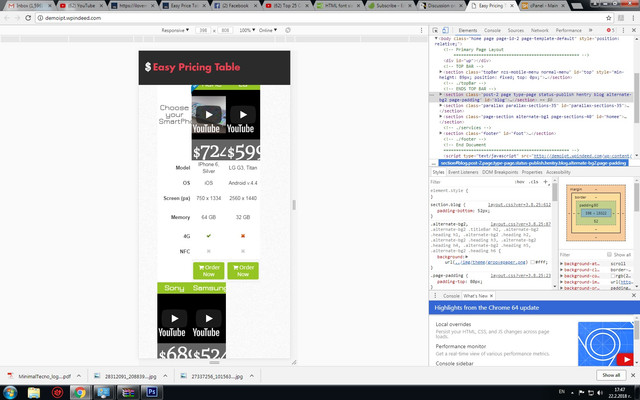The width and height of the screenshot is (640, 400).
Task: Open the DOM Breakpoints pane tab
Action: 500,172
